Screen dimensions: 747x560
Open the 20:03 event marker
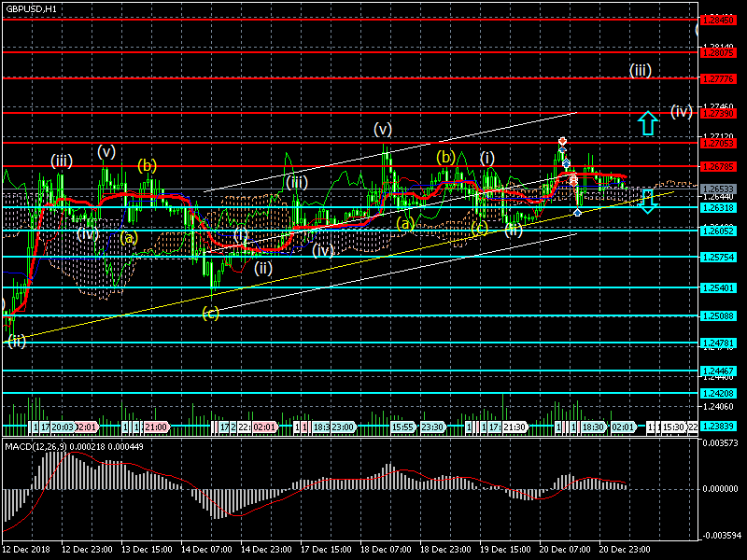click(x=63, y=427)
